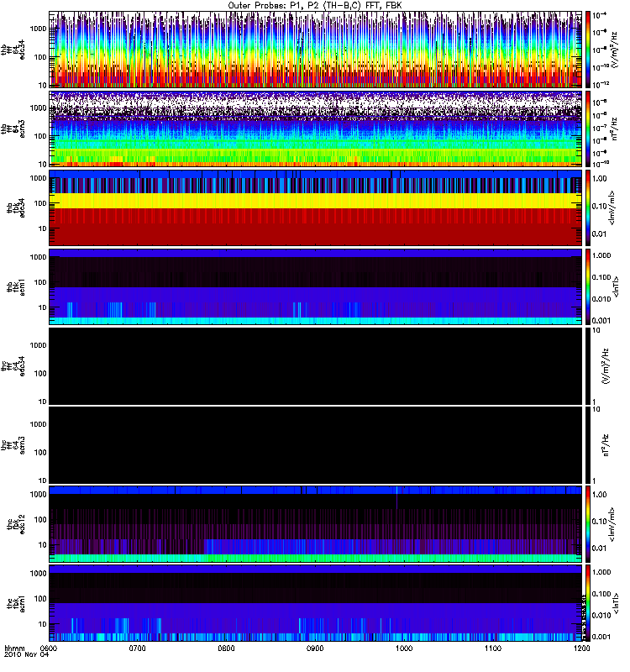Click the '2010 Nov 04' date label
This screenshot has height=672, width=630.
click(x=27, y=654)
